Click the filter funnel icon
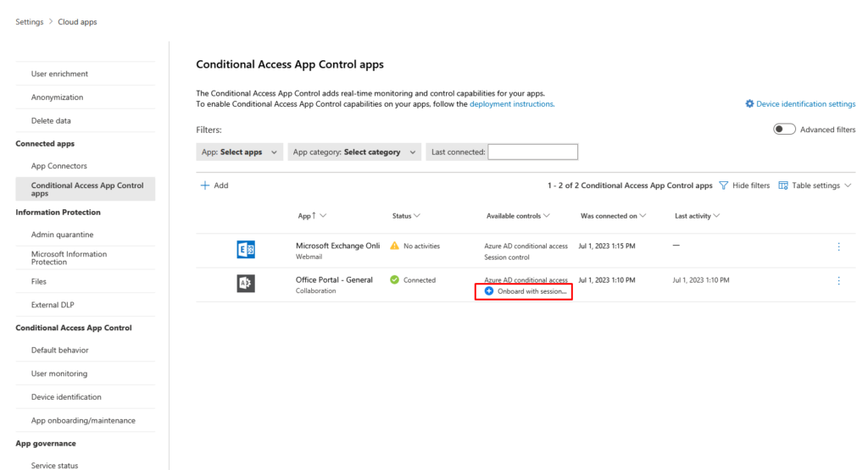The image size is (868, 470). click(x=724, y=185)
